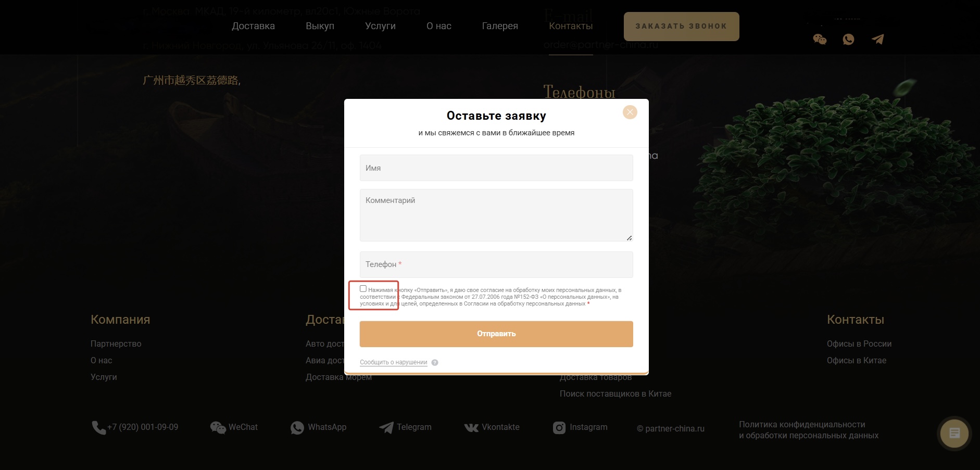
Task: Click the WhatsApp icon in header
Action: coord(848,39)
